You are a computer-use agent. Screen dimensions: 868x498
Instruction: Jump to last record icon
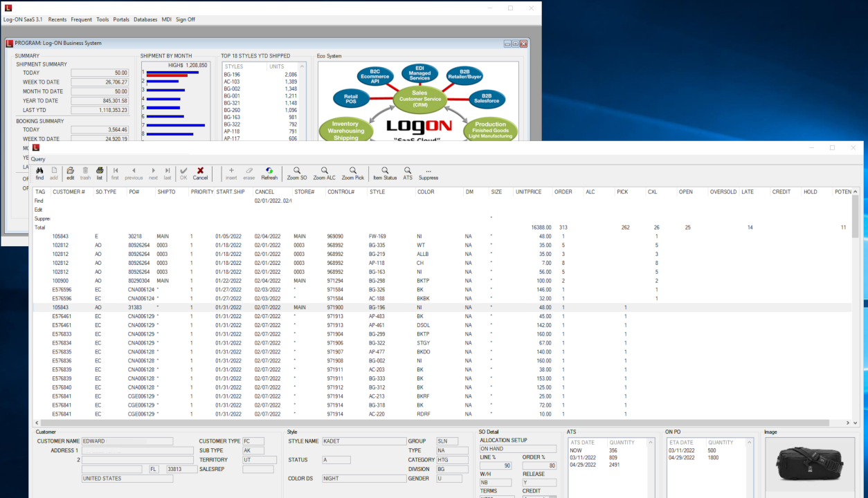coord(168,170)
